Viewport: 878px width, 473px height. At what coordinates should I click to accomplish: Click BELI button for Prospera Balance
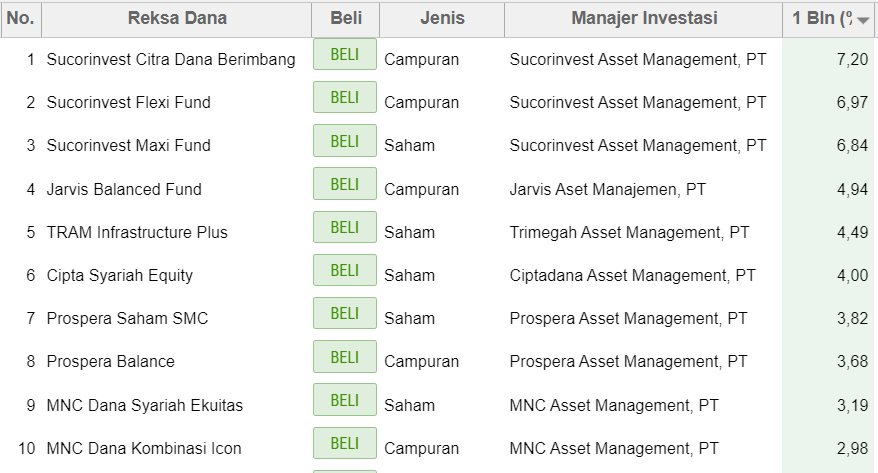click(x=345, y=357)
